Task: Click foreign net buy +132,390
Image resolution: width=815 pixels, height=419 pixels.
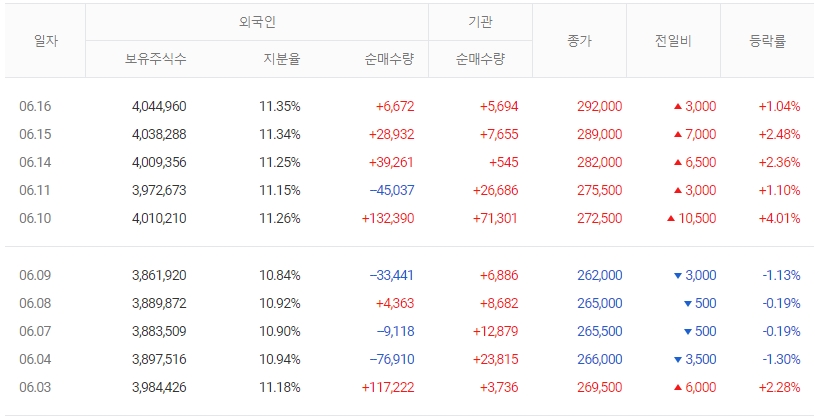Action: [x=388, y=218]
